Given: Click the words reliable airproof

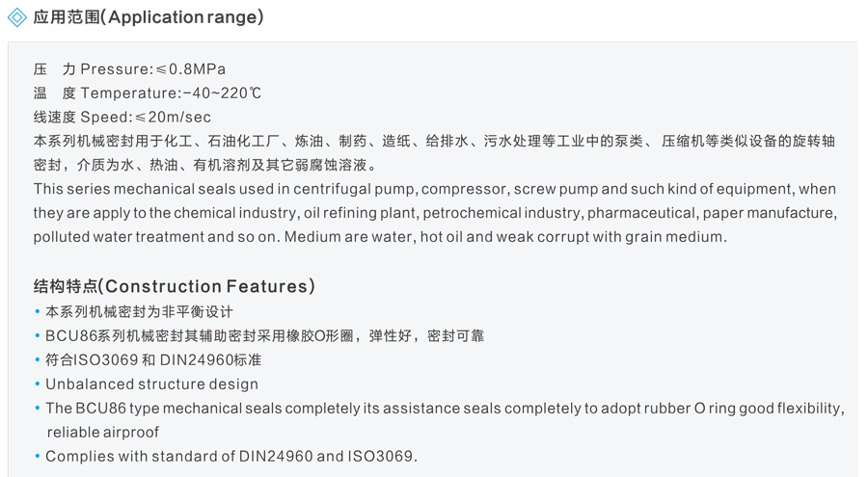Looking at the screenshot, I should pyautogui.click(x=102, y=432).
